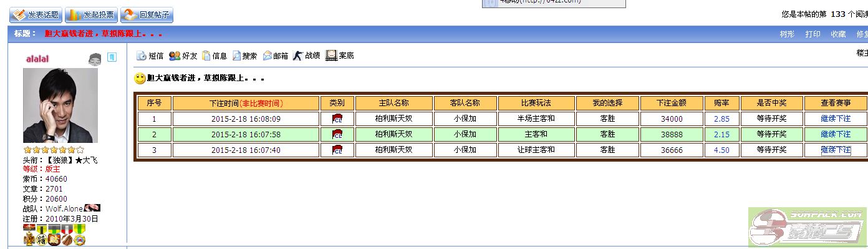The image size is (868, 249).
Task: Click 继续下注 link in row 1
Action: 836,119
